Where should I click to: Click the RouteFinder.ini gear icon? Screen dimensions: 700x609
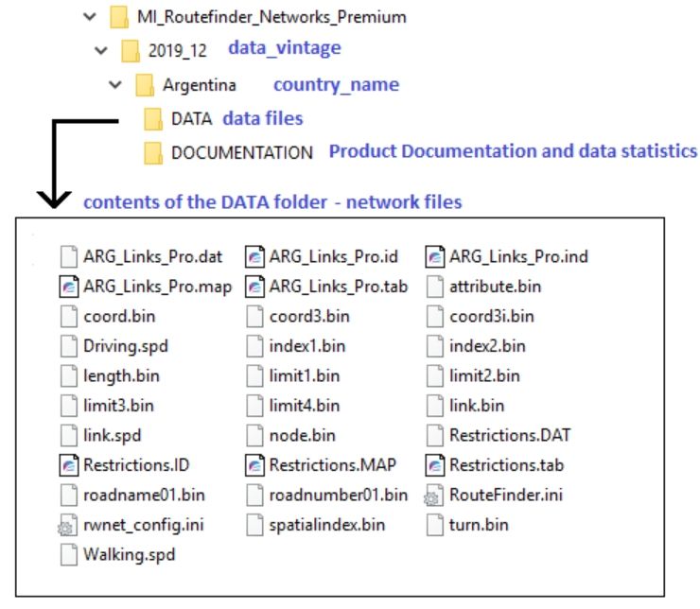433,496
